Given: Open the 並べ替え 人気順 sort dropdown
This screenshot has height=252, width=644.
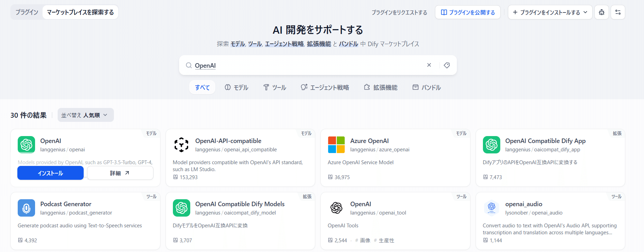Looking at the screenshot, I should (x=85, y=115).
